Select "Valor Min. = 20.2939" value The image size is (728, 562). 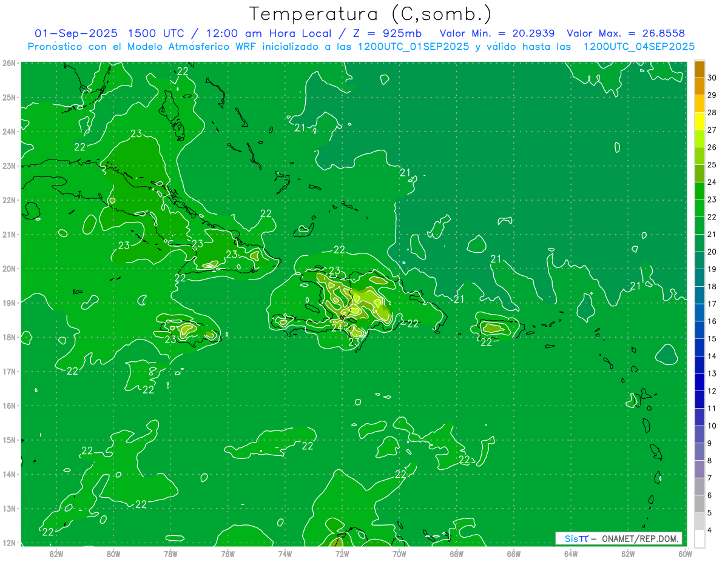click(498, 33)
